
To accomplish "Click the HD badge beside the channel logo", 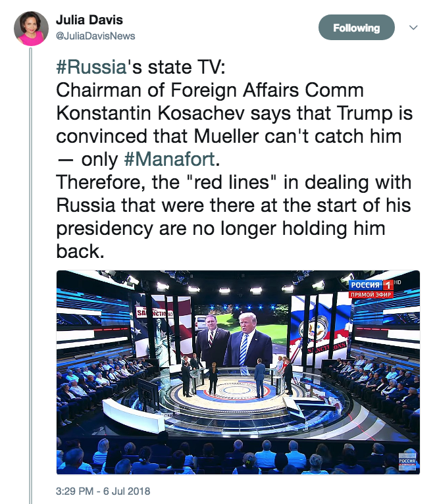I will pyautogui.click(x=397, y=282).
